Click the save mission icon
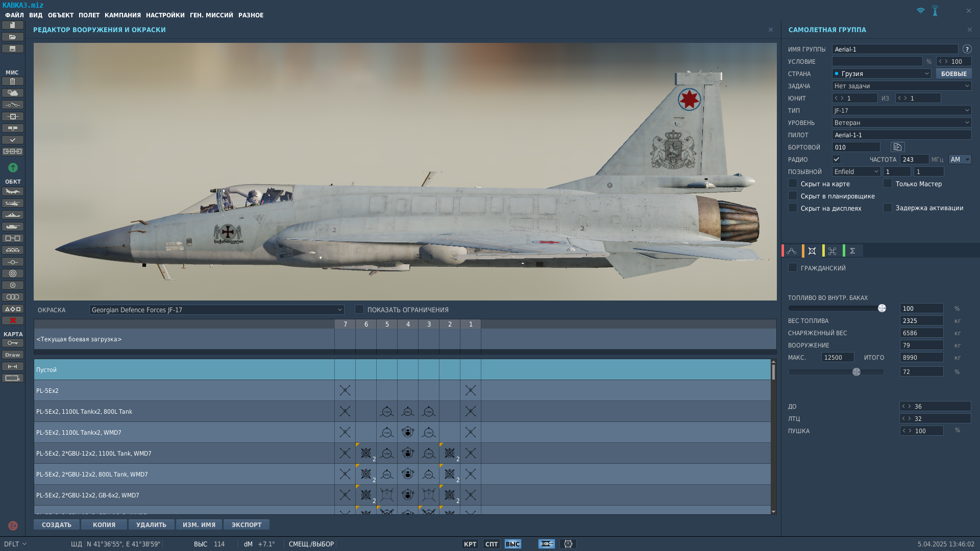This screenshot has width=980, height=551. tap(13, 49)
